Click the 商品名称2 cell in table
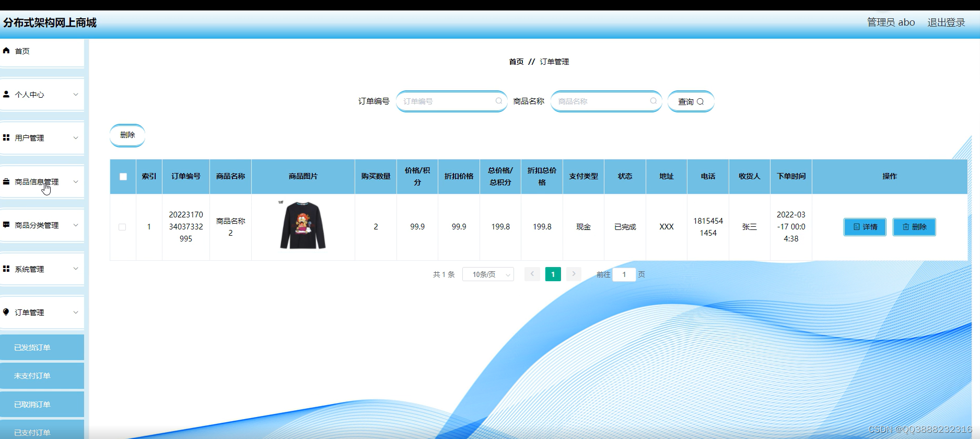The width and height of the screenshot is (980, 439). [x=230, y=227]
